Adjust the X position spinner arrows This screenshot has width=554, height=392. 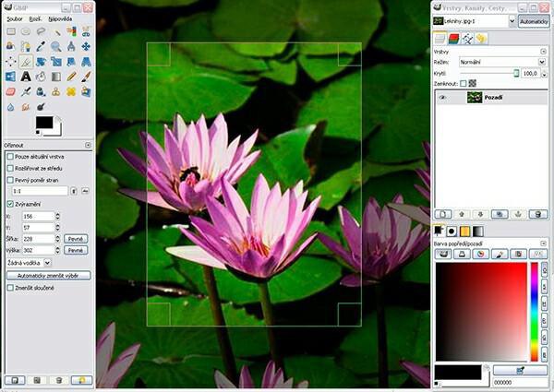pos(57,216)
